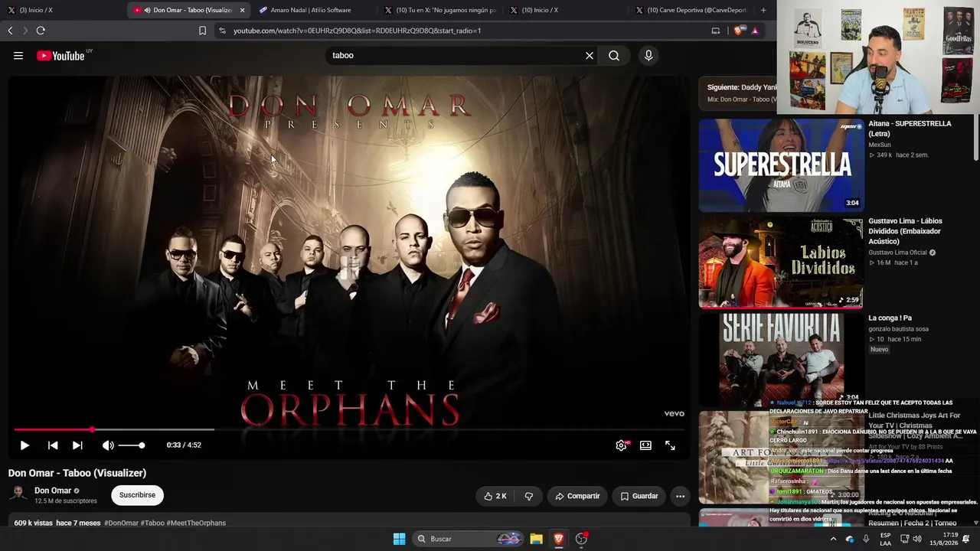Go to the Gusttavo Lima Oficial channel
Screen dimensions: 980x551
[897, 253]
